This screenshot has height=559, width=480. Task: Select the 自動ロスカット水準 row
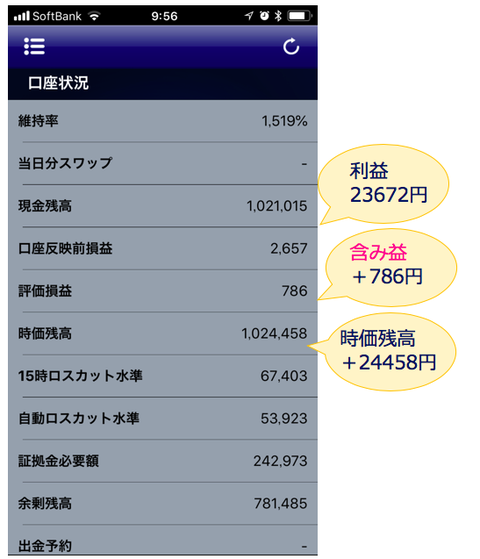pyautogui.click(x=163, y=418)
